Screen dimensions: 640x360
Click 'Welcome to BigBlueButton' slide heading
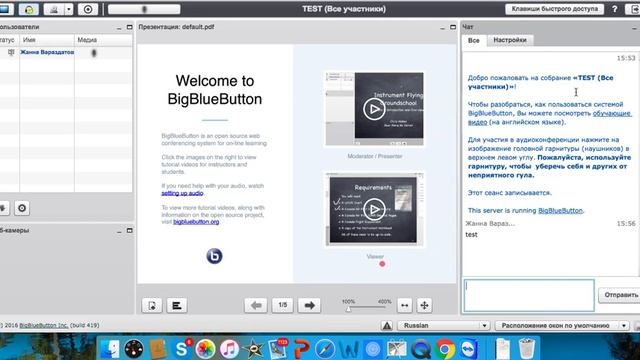point(215,90)
